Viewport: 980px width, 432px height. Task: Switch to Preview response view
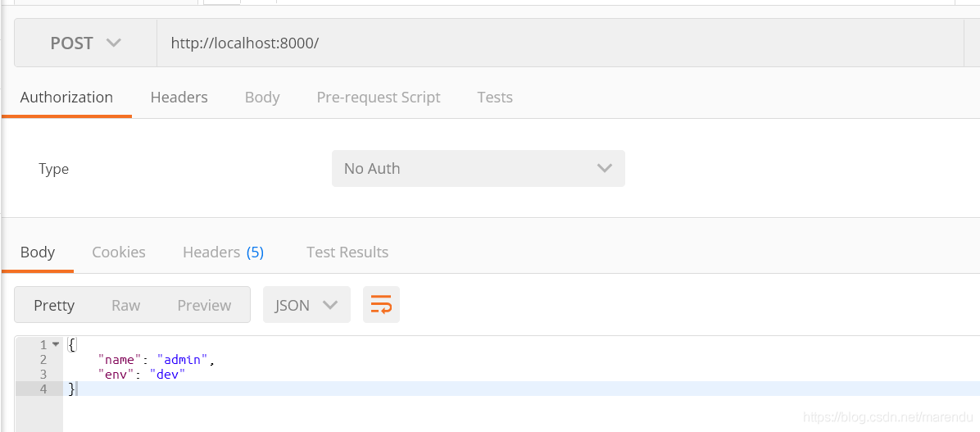[x=204, y=305]
